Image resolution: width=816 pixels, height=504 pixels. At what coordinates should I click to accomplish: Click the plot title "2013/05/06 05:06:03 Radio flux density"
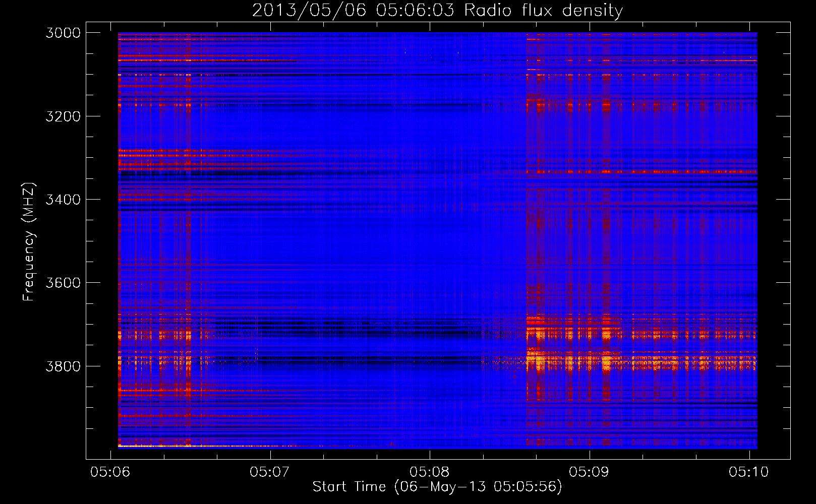coord(437,11)
